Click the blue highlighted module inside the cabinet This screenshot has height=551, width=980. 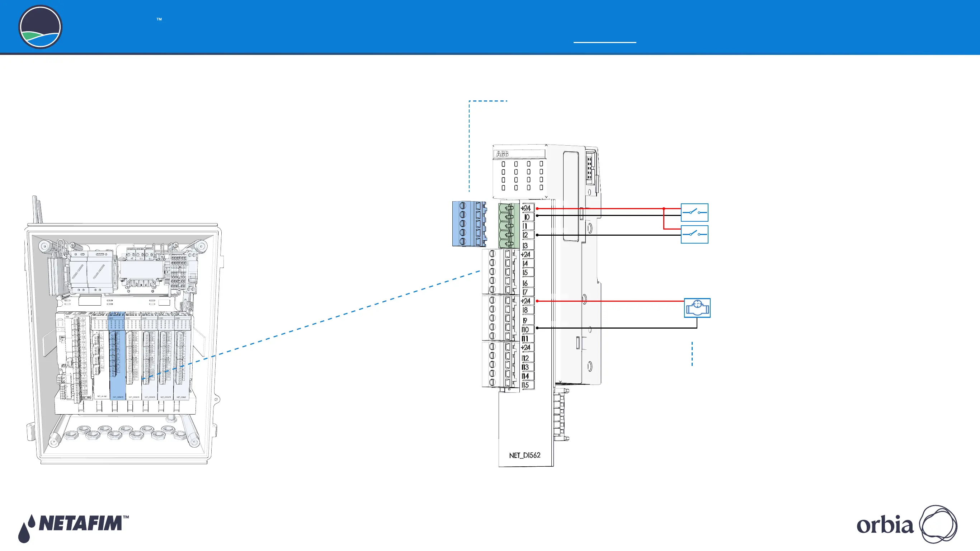(x=117, y=356)
